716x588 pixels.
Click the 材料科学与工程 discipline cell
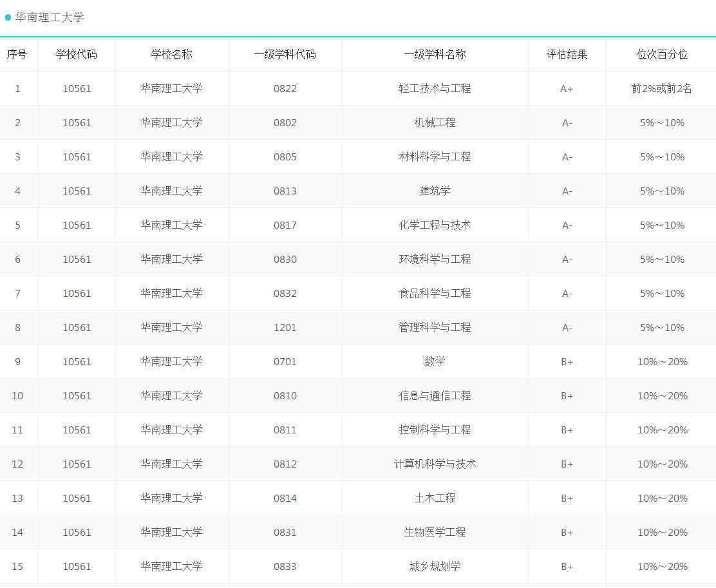(435, 156)
